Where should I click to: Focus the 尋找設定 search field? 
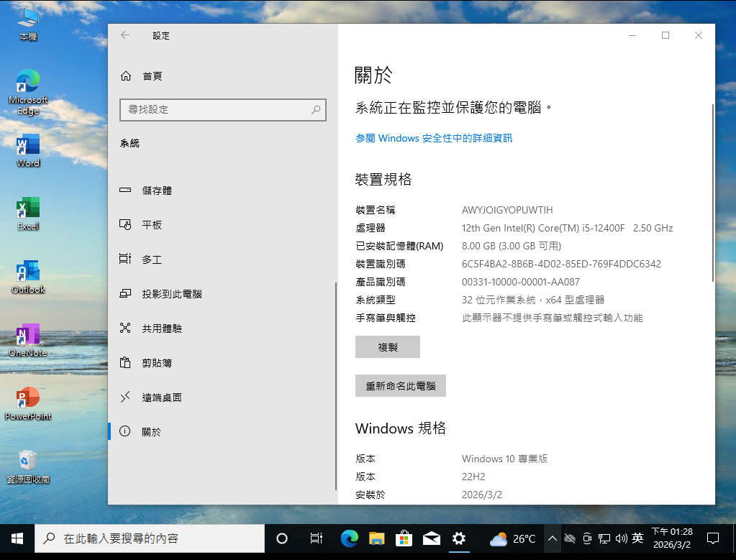point(223,110)
